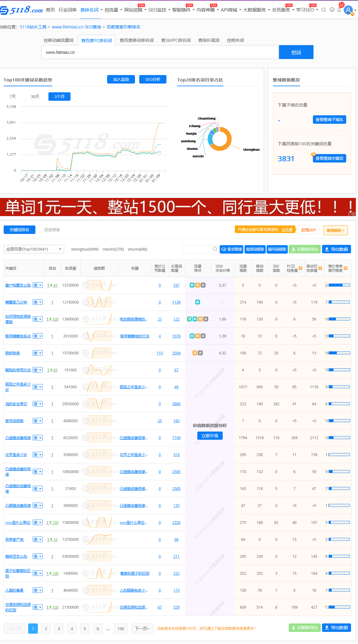Click 潜 badge in 如何用电饭煲做蛋糕 row
This screenshot has height=644, width=358.
click(x=189, y=319)
